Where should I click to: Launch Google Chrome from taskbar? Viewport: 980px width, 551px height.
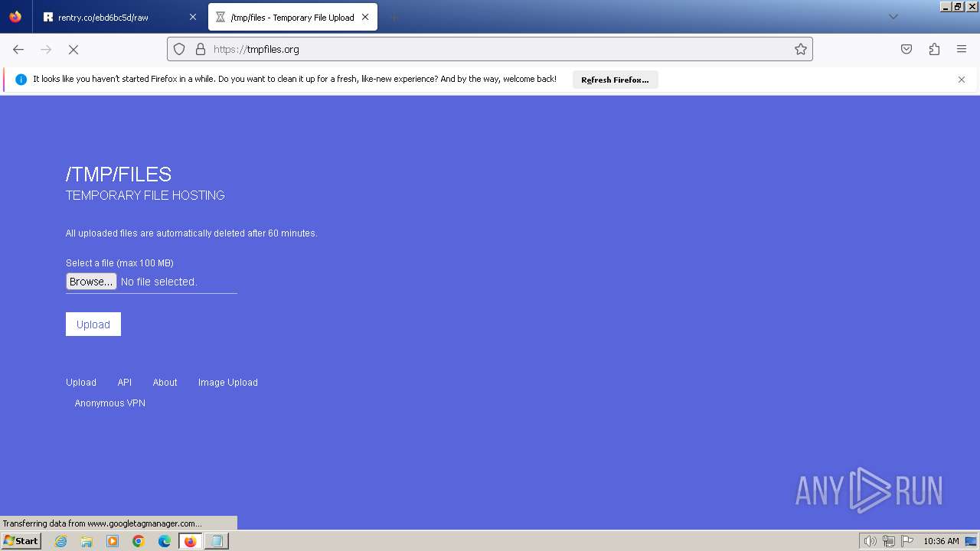(x=139, y=541)
